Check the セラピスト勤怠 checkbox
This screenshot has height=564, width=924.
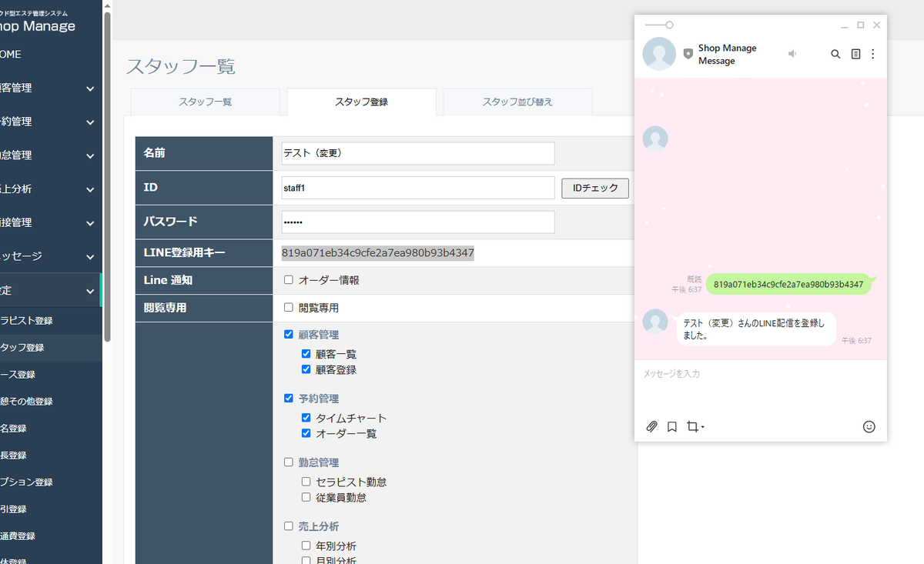click(x=306, y=482)
